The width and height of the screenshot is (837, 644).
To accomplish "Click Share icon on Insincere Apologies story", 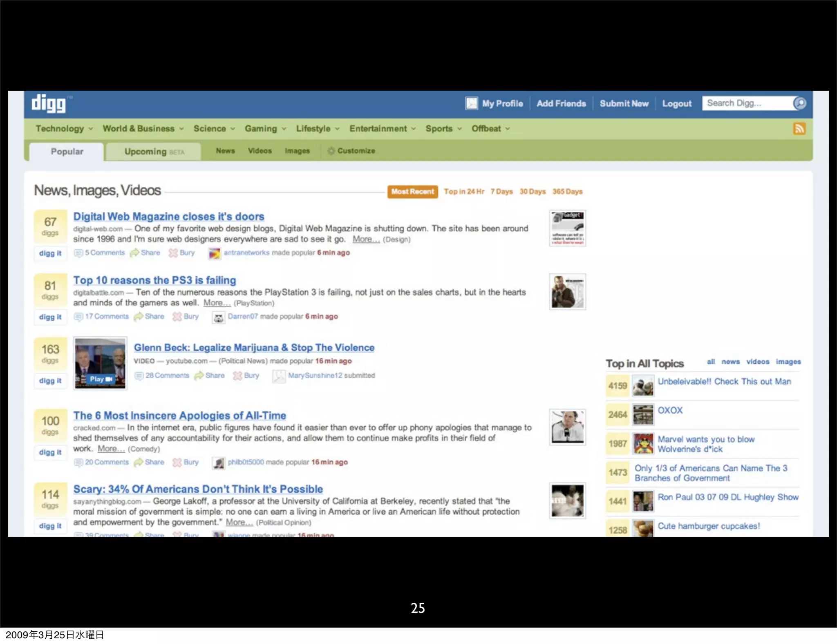I will [138, 462].
